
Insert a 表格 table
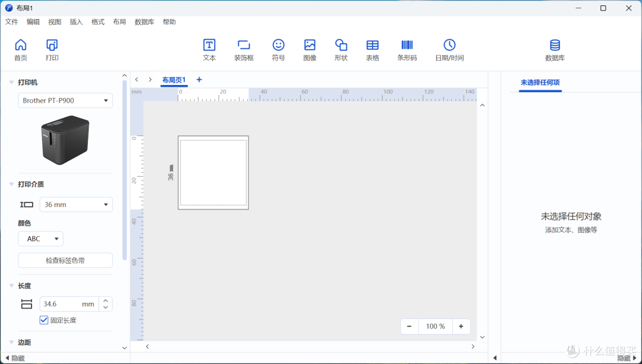(373, 50)
